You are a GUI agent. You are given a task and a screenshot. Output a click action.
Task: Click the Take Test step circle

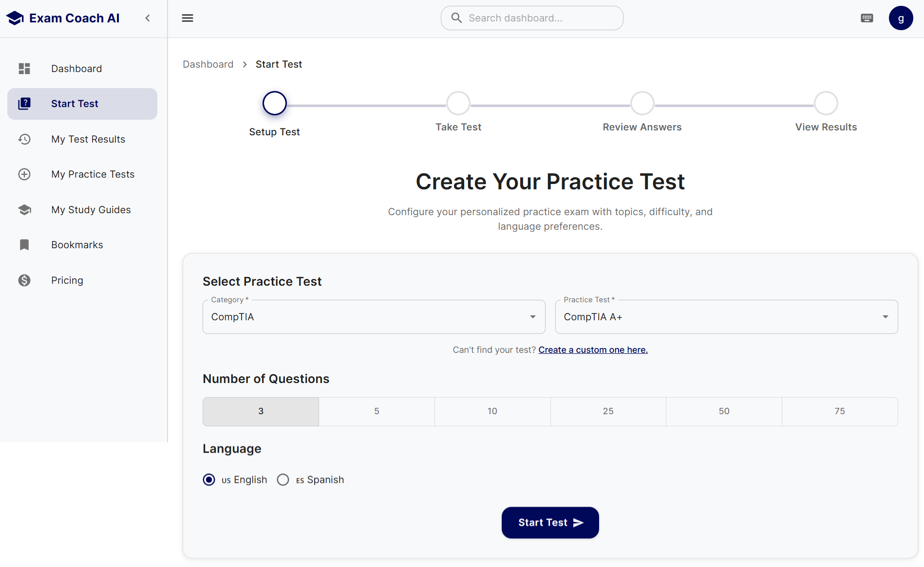458,103
